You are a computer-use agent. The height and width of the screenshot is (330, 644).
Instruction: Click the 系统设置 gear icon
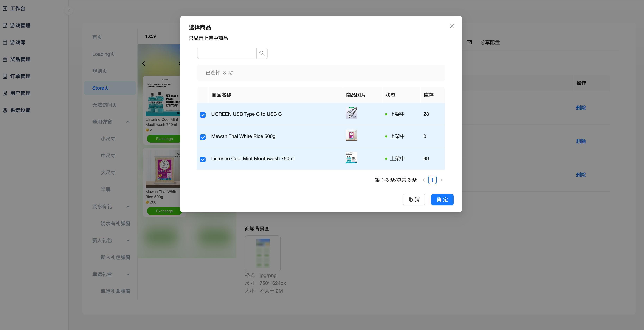click(x=5, y=110)
